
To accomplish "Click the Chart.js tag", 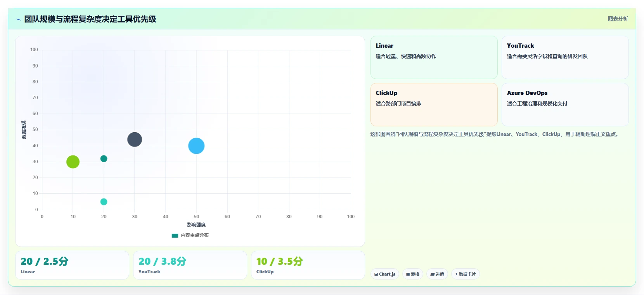I will pos(384,274).
